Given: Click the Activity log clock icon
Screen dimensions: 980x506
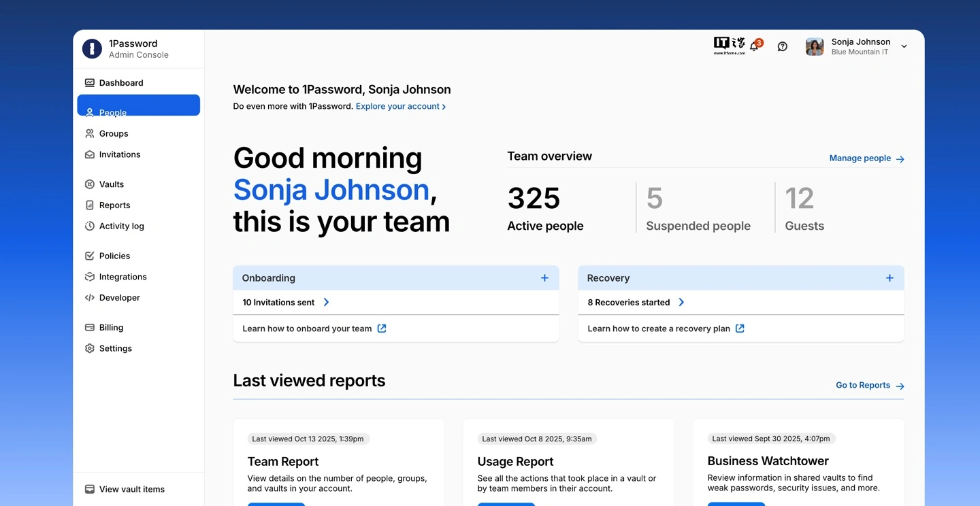Looking at the screenshot, I should coord(89,226).
